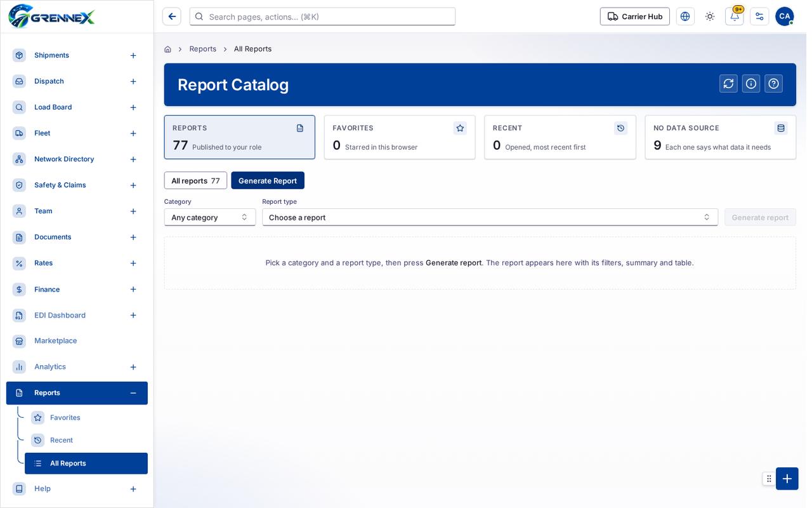Open the Category dropdown

coord(210,217)
